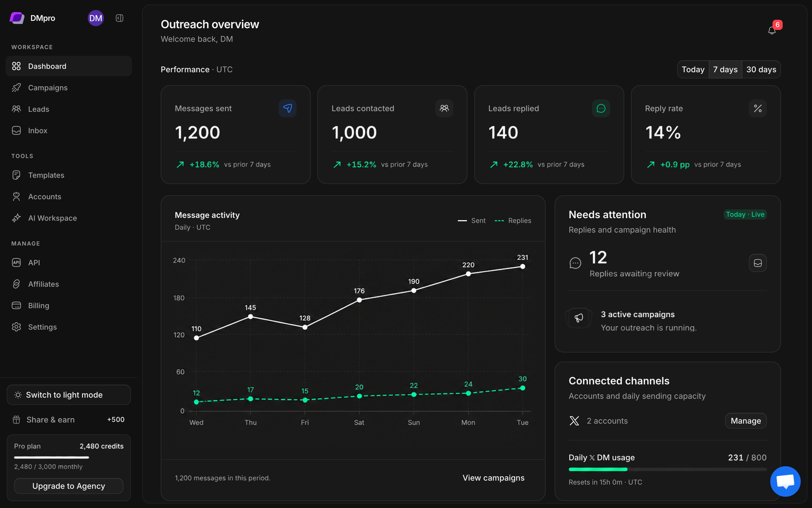Click the speech bubble icon beside 12
Screen dimensions: 812x508
pos(575,263)
